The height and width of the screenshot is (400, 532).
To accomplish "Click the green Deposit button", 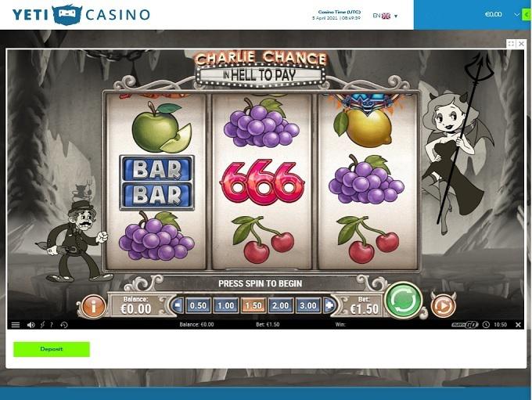I will pyautogui.click(x=52, y=349).
